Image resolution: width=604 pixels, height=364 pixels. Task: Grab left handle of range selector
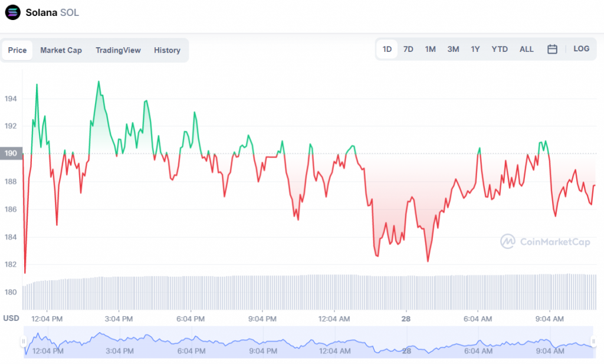point(24,341)
